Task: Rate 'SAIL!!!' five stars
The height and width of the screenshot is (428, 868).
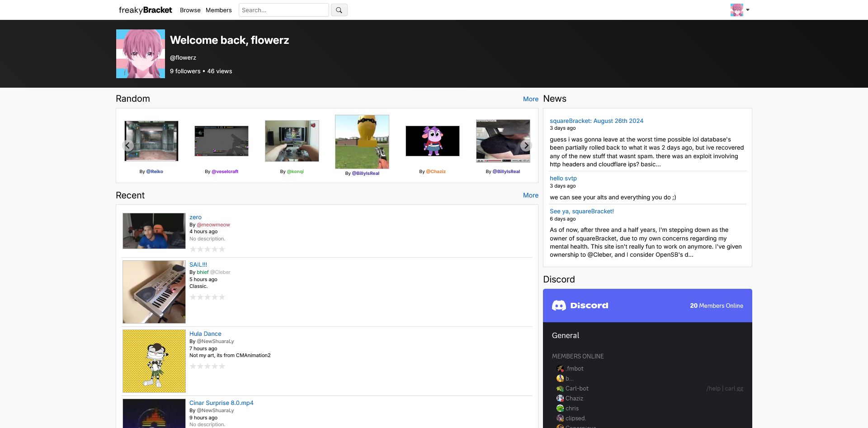Action: (x=222, y=297)
